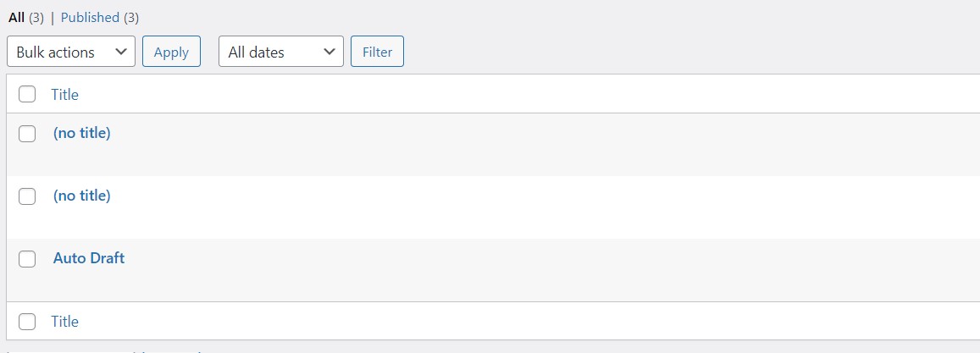Viewport: 980px width, 353px height.
Task: Click the Title link in table footer
Action: click(64, 321)
